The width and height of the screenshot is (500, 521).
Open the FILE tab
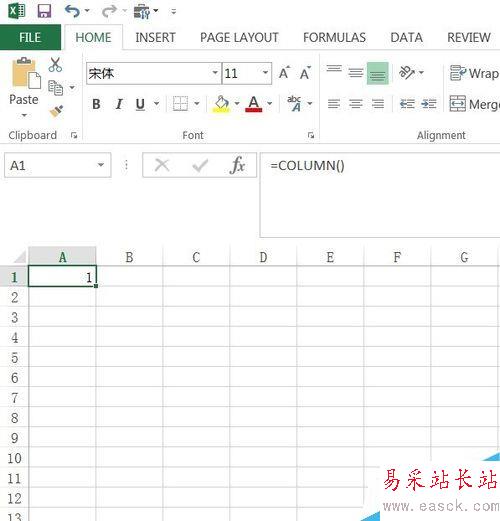[x=30, y=37]
